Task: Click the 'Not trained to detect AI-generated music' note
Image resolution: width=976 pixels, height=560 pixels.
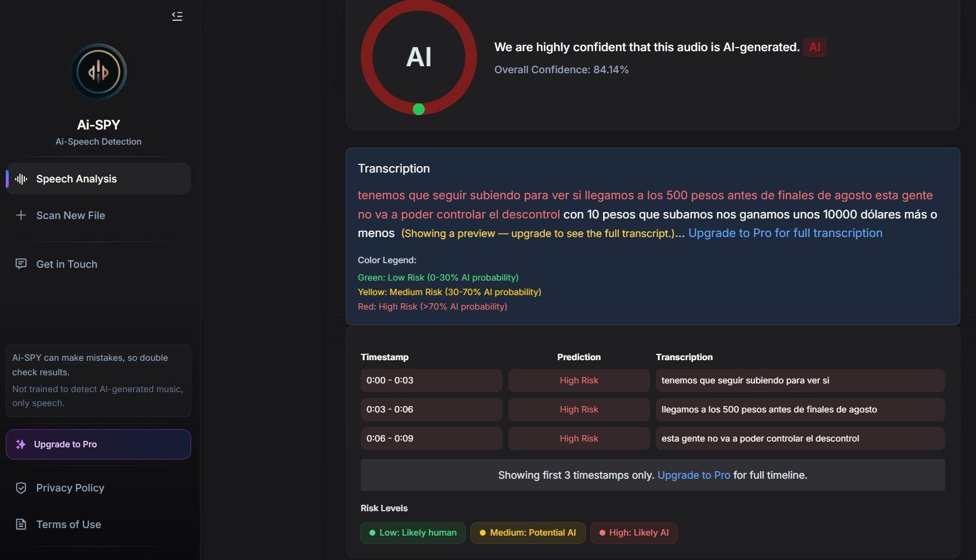Action: pyautogui.click(x=98, y=396)
